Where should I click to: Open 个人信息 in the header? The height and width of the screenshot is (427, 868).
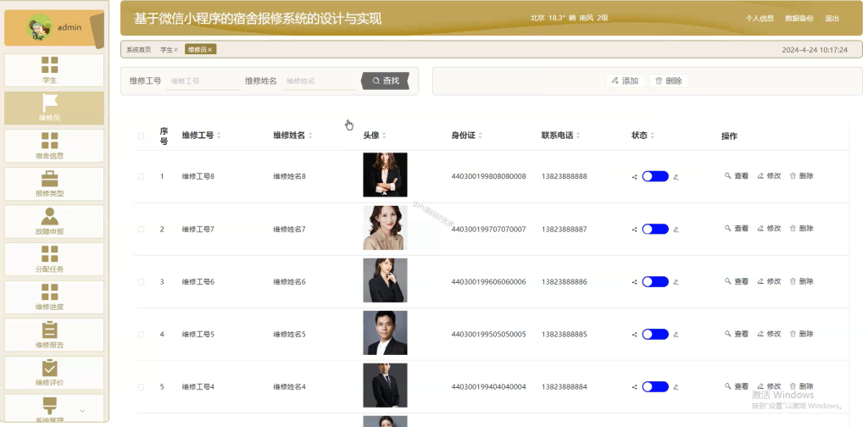click(x=759, y=19)
